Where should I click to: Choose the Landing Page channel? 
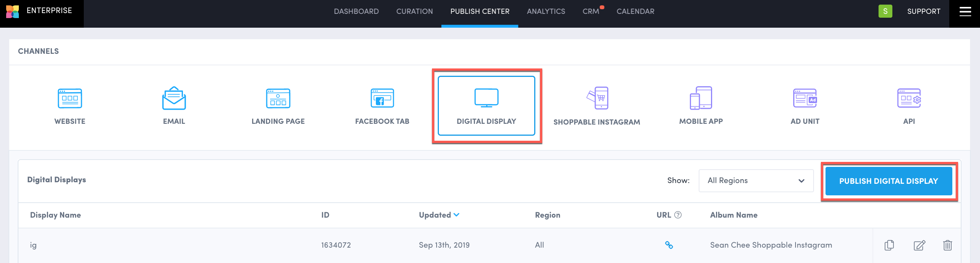(x=278, y=98)
